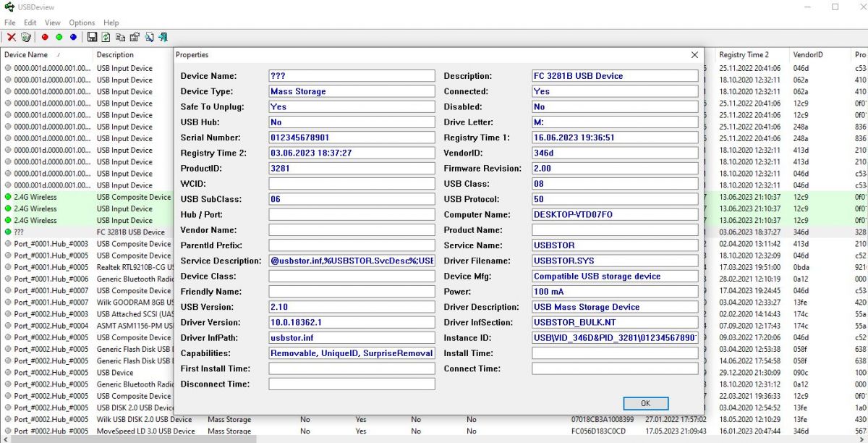Select the MoveSpeed LD 3.0 USB Device row
Viewport: 868px width, 443px height.
(x=434, y=431)
